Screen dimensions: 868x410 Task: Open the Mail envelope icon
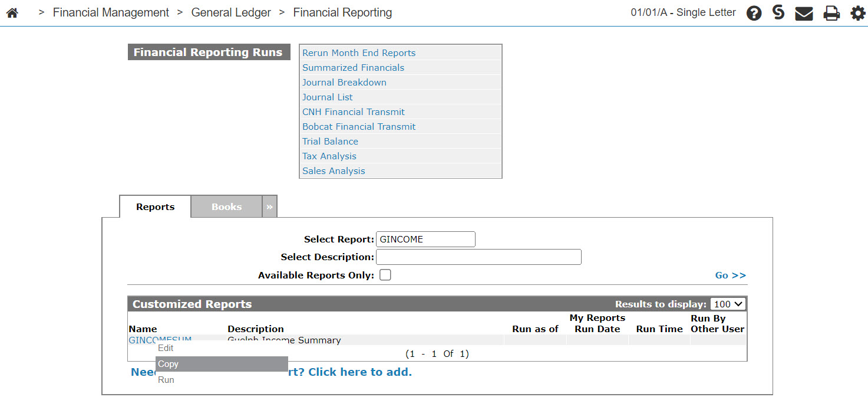804,13
